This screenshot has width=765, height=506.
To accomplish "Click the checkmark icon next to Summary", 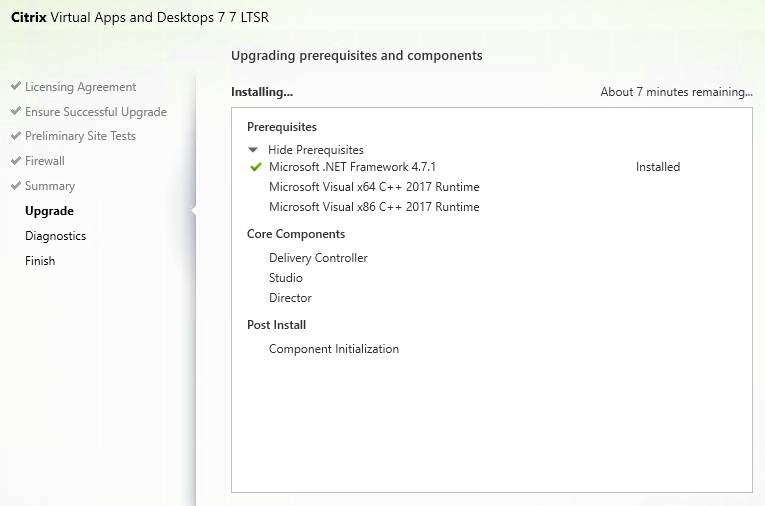I will pos(16,186).
